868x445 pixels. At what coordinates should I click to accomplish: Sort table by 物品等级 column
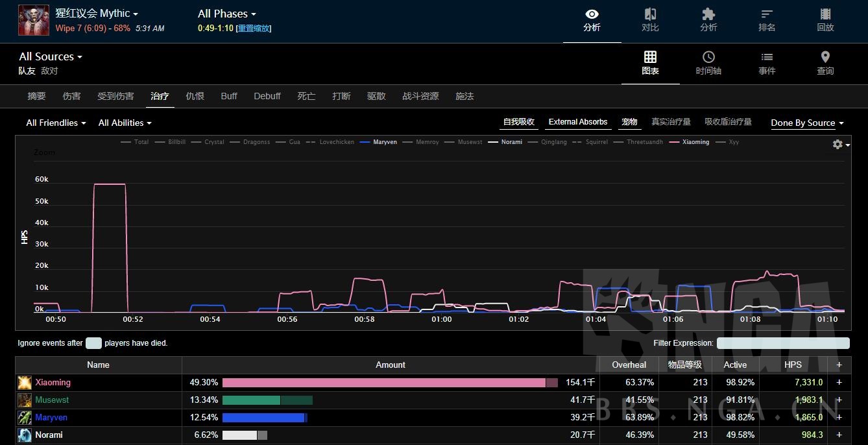tap(685, 365)
